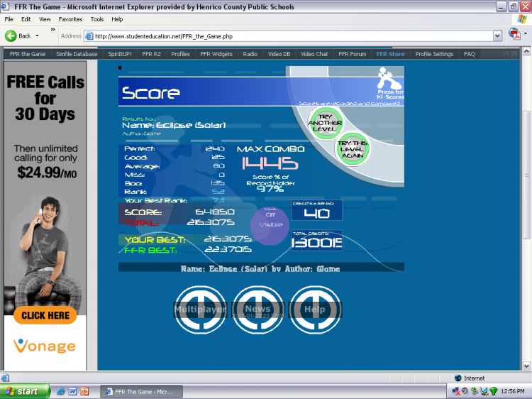
Task: Click the Multiplayer round button
Action: point(200,310)
